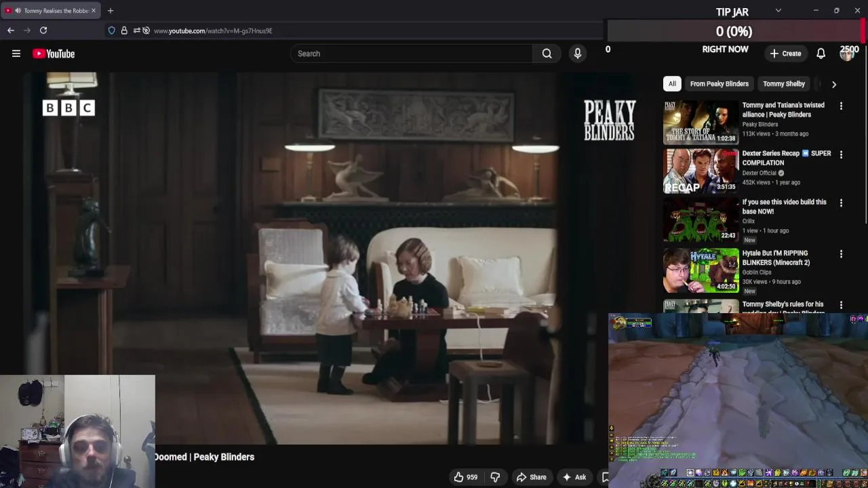Click the Share button
The image size is (868, 488).
coord(531,477)
